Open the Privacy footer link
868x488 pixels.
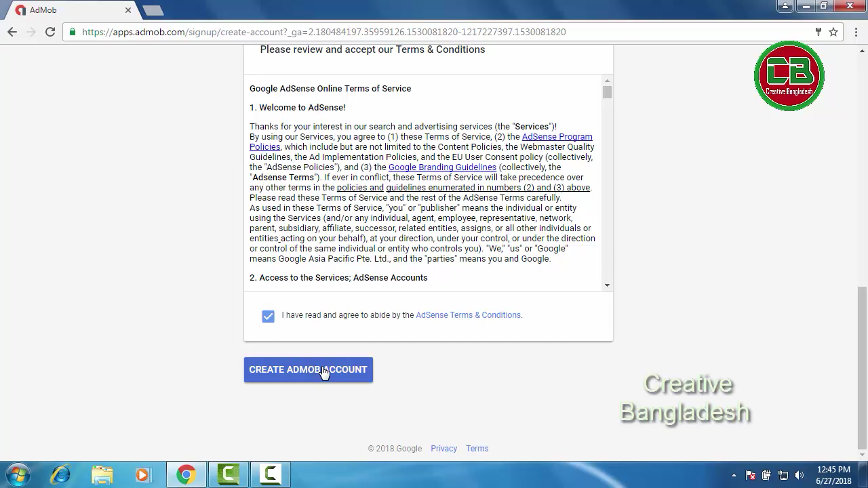[443, 449]
